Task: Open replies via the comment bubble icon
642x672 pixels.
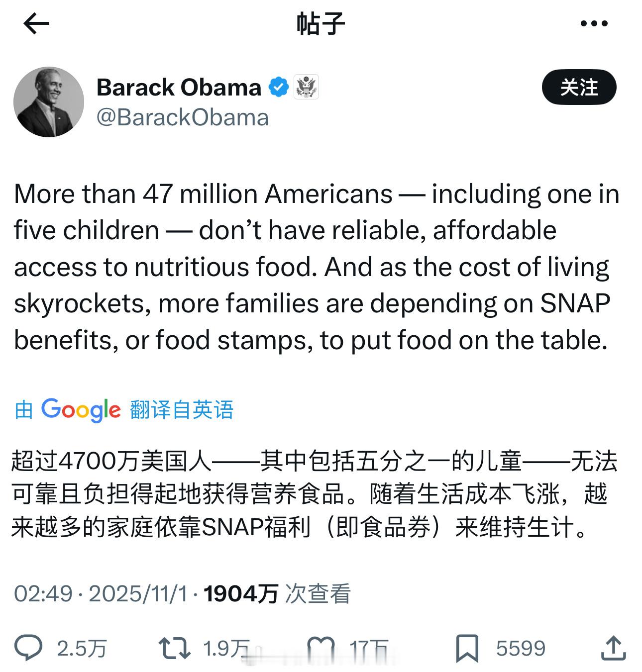Action: [30, 648]
